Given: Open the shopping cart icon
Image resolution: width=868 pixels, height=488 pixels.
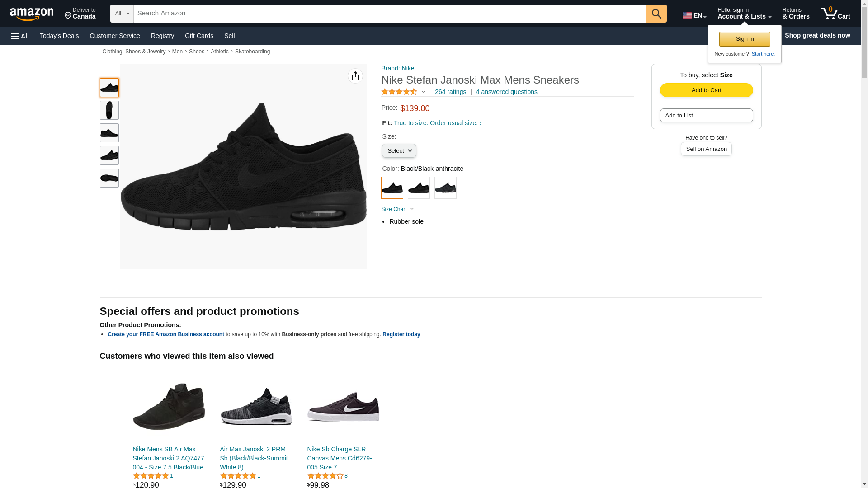Looking at the screenshot, I should [835, 14].
